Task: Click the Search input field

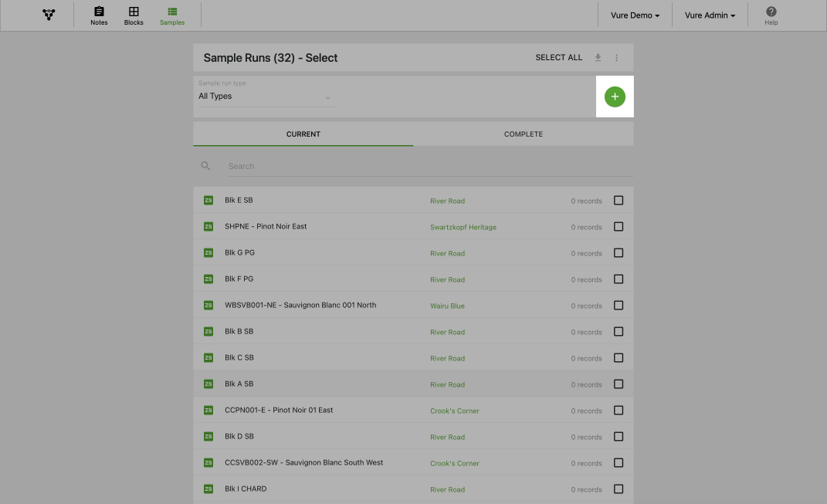Action: point(425,166)
